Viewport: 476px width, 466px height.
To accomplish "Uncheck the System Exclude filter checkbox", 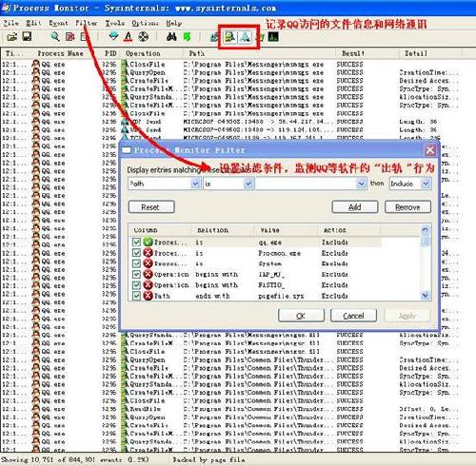I will (136, 263).
